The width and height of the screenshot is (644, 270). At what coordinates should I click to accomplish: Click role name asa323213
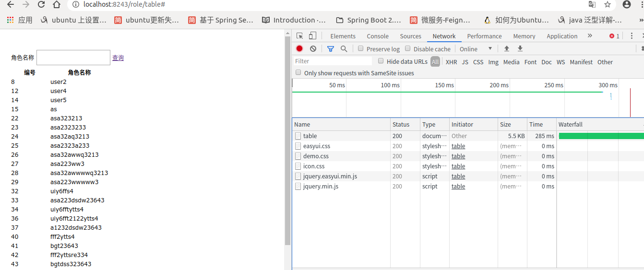pos(66,118)
